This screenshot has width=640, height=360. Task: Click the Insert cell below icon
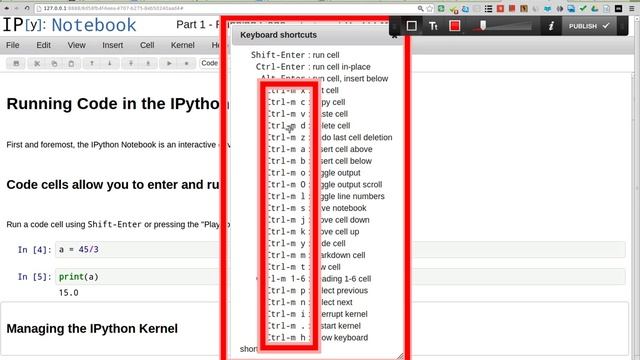pos(148,63)
